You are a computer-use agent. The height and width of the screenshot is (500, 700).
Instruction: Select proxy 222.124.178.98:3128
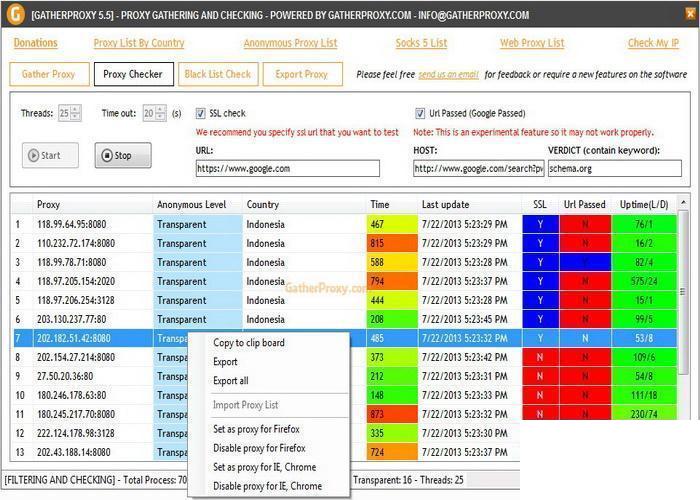coord(76,433)
